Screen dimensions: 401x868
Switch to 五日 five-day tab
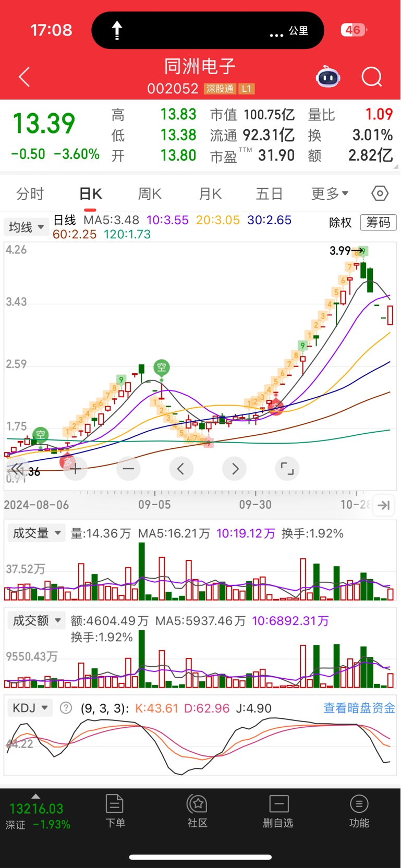(270, 194)
